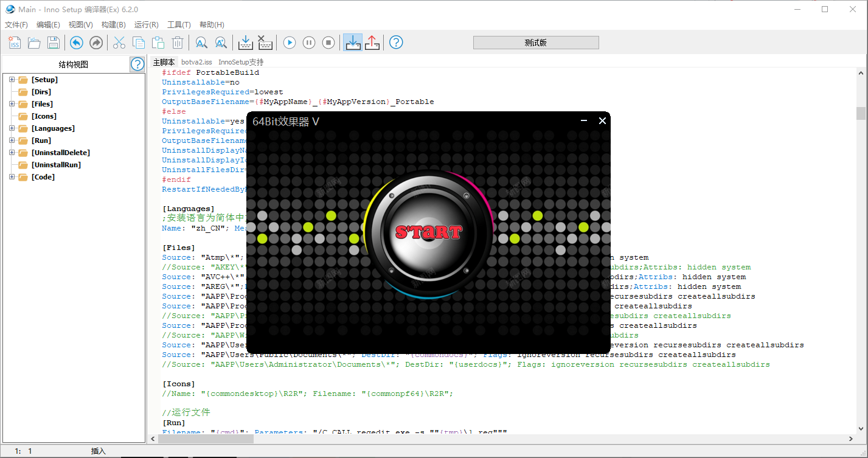Expand the [Code] tree node
Screen dimensions: 868x458
[12, 177]
